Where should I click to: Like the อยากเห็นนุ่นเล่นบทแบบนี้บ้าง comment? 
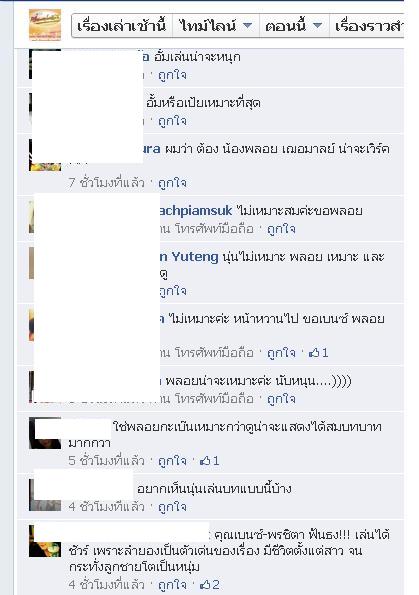(x=172, y=507)
